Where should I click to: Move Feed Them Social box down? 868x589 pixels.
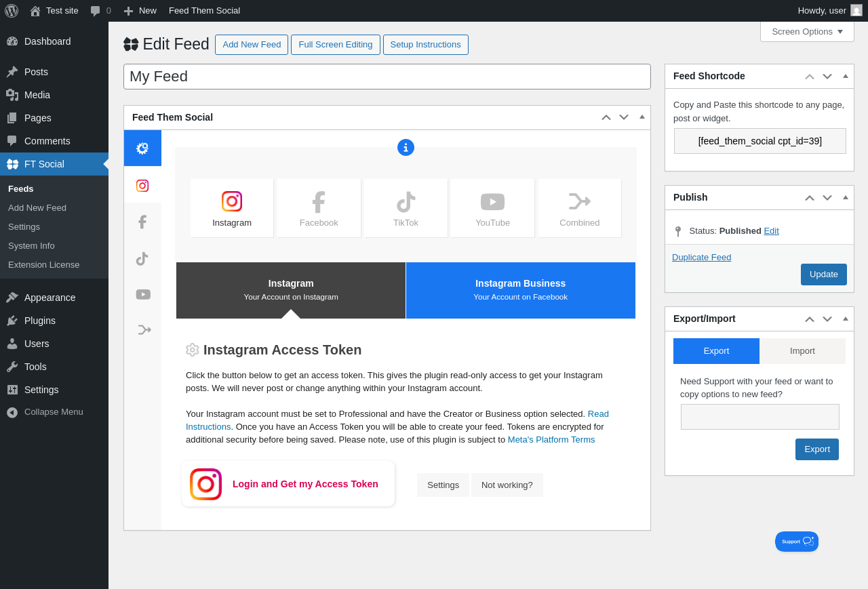624,117
